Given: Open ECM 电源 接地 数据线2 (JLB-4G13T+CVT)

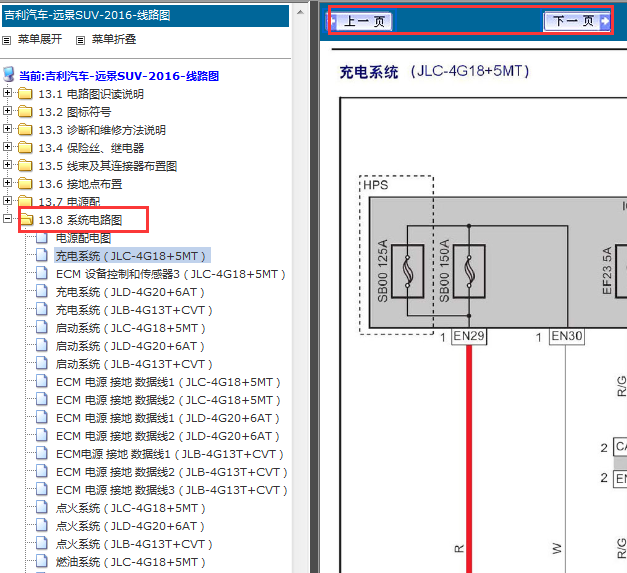Looking at the screenshot, I should (x=172, y=472).
